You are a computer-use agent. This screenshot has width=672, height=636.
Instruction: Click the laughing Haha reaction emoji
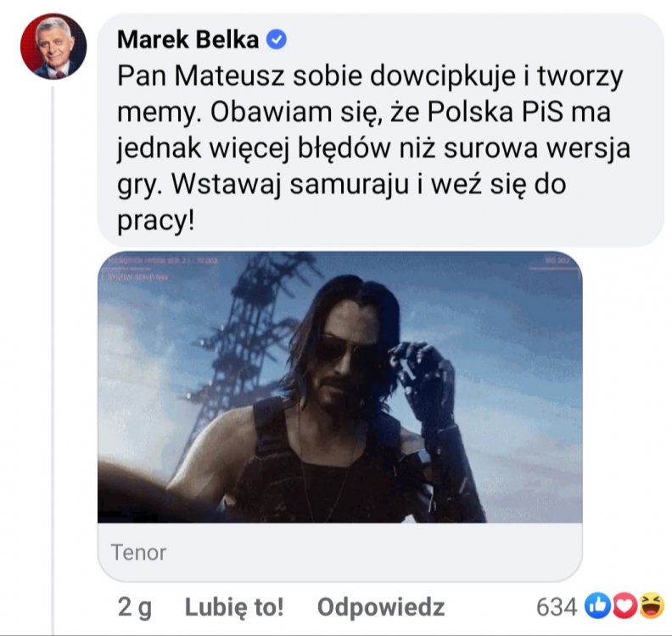click(652, 606)
